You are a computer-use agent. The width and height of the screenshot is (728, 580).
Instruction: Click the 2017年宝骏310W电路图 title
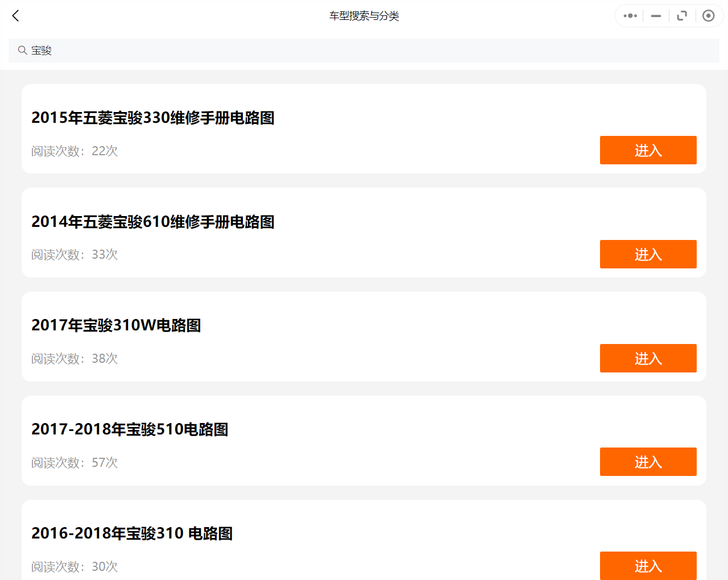point(116,325)
